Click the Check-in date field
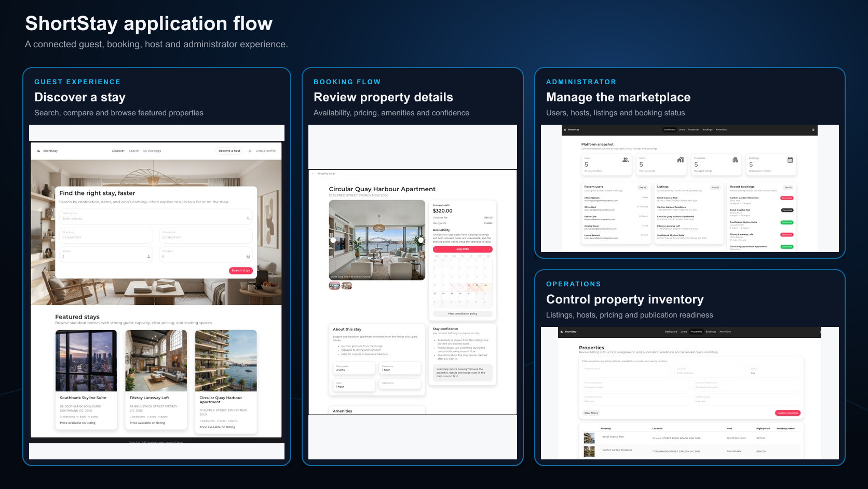This screenshot has height=489, width=868. 106,235
